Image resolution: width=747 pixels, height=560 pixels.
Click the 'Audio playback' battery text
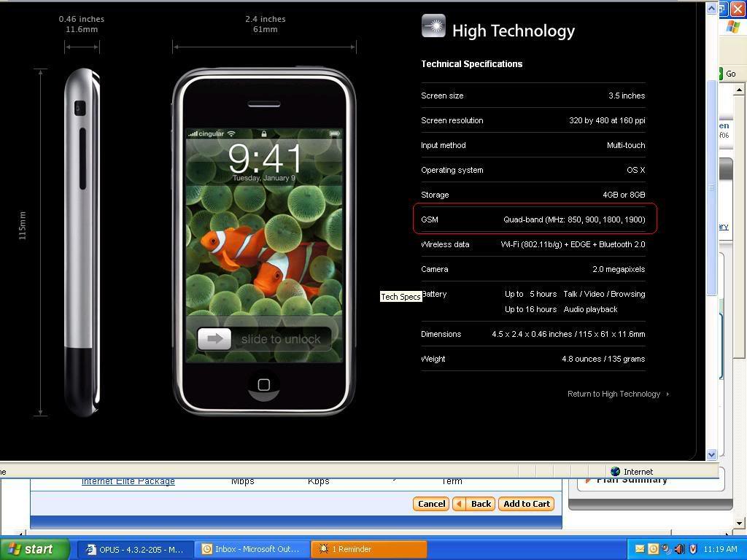(590, 309)
